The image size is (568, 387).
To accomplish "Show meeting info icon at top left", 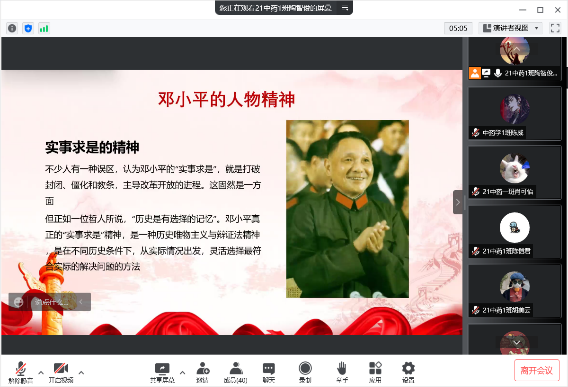I will (x=12, y=28).
